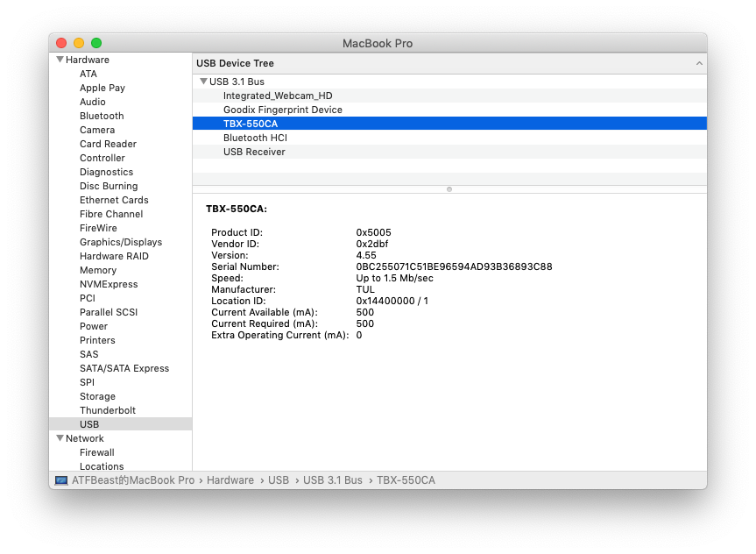Collapse the USB 3.1 Bus tree
The height and width of the screenshot is (554, 756).
203,81
